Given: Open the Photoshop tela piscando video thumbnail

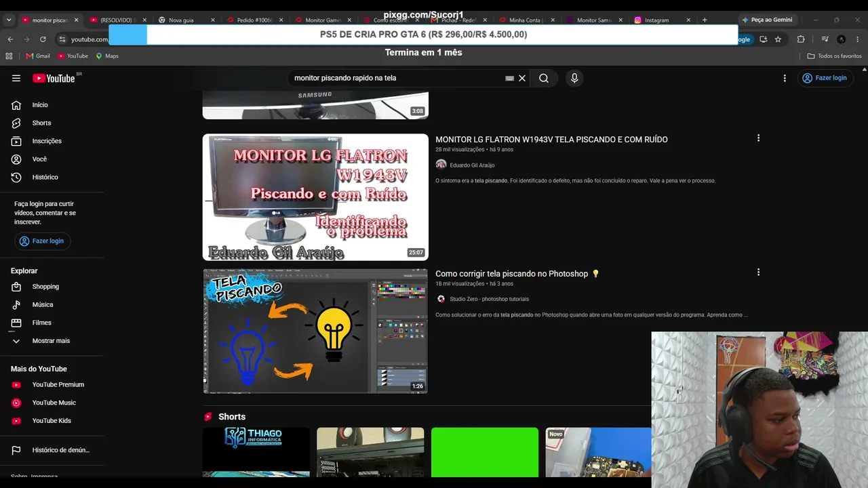Looking at the screenshot, I should (x=315, y=331).
